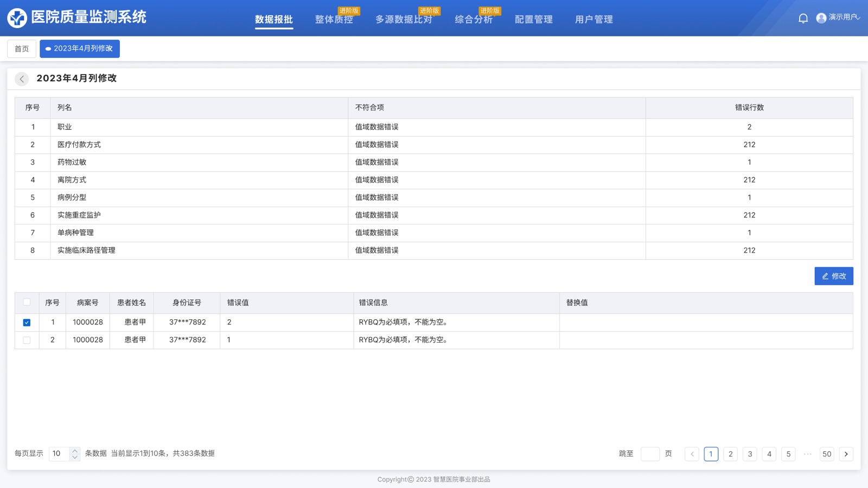Go to page 4
The image size is (868, 488).
769,454
